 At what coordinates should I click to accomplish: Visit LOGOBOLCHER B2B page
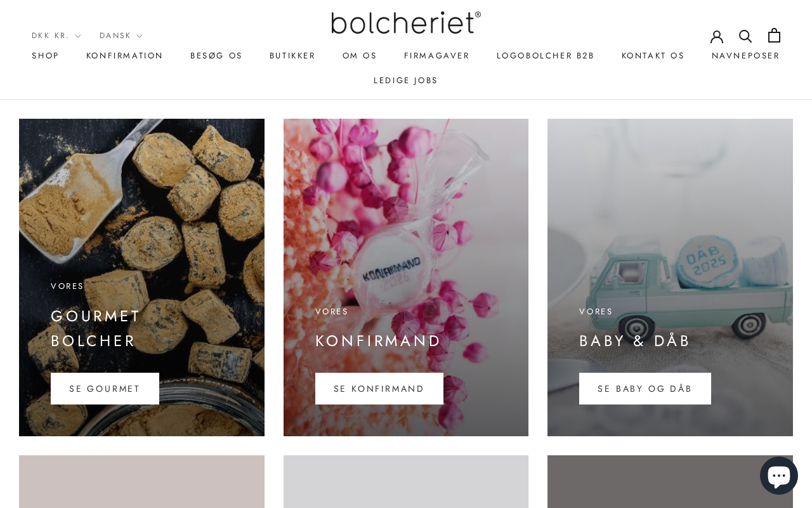click(546, 55)
